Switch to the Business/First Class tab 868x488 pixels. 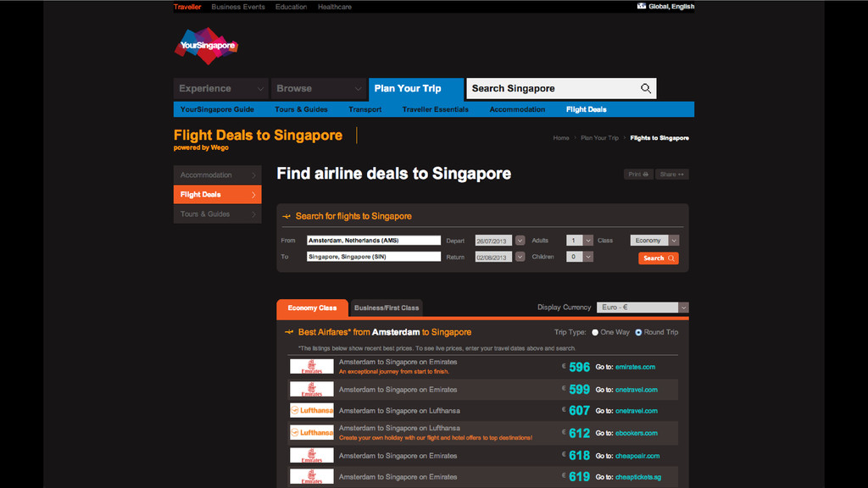pyautogui.click(x=387, y=308)
